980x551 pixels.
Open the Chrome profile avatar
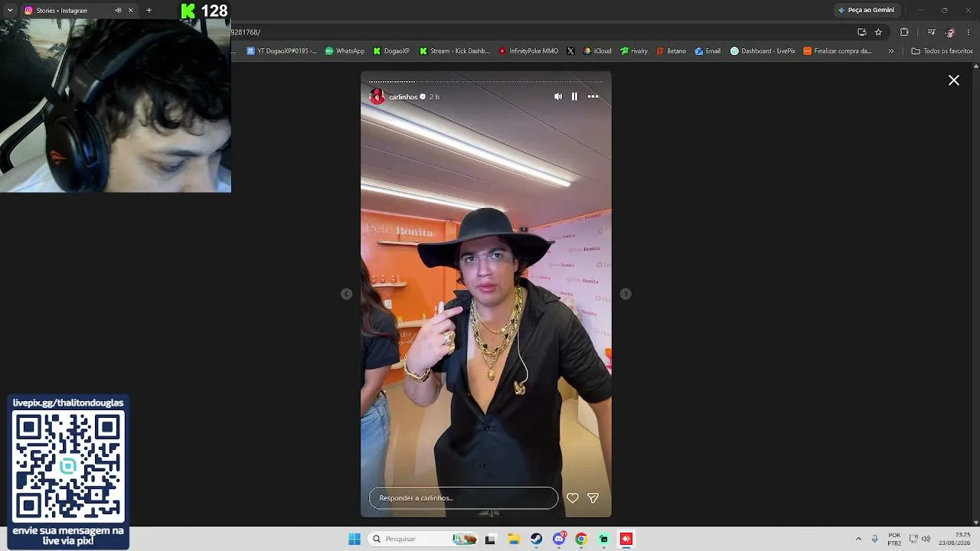coord(950,32)
